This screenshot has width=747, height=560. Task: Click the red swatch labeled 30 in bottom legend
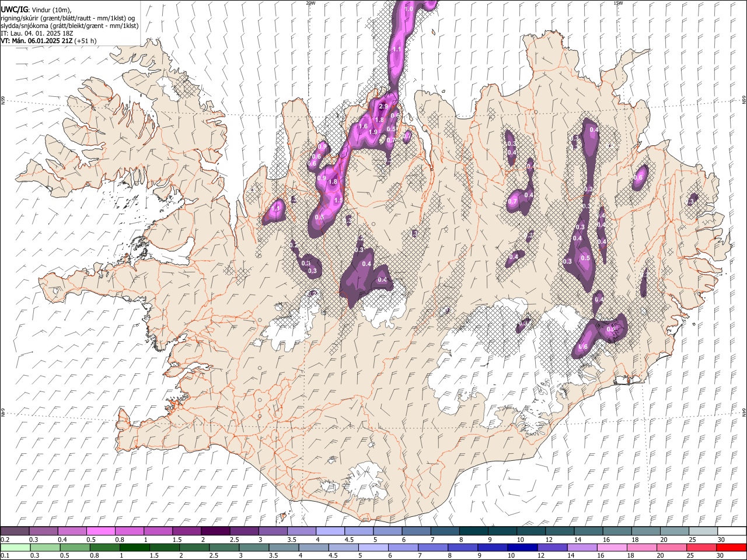[731, 547]
